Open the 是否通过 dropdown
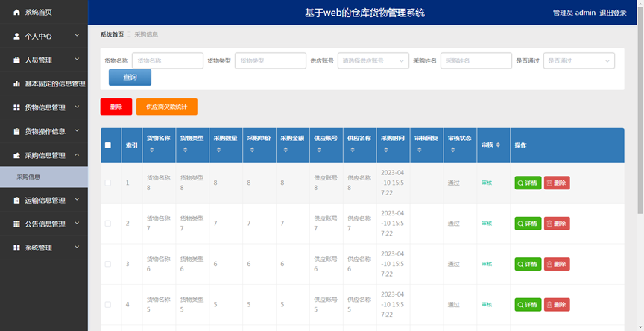Viewport: 644px width, 331px height. click(579, 60)
